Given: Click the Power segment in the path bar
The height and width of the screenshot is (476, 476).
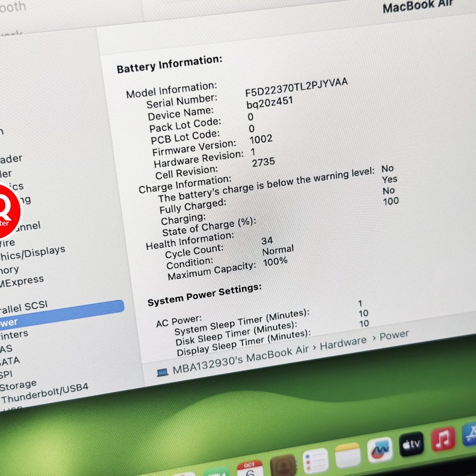Looking at the screenshot, I should coord(394,335).
